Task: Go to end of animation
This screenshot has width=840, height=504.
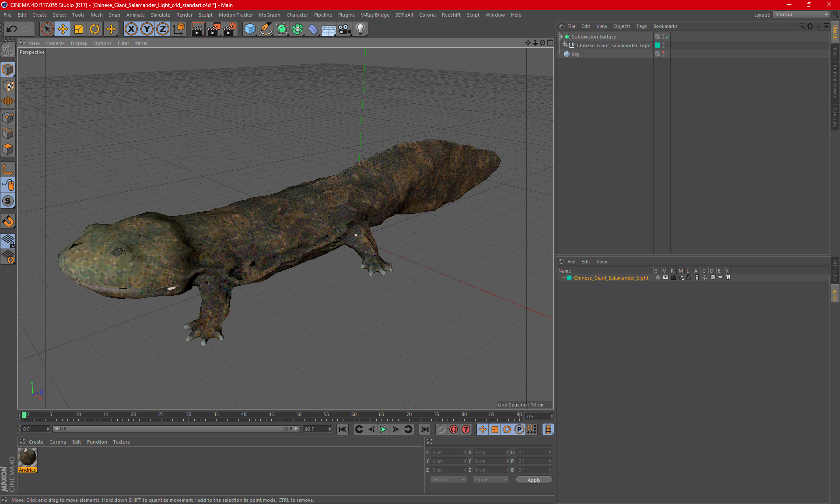Action: (424, 429)
